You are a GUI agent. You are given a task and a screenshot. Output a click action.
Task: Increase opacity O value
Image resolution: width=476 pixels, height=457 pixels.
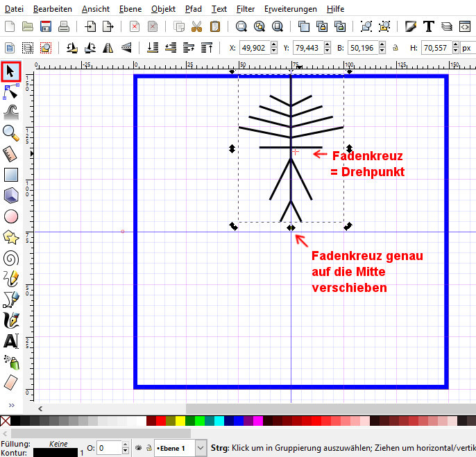coord(126,445)
